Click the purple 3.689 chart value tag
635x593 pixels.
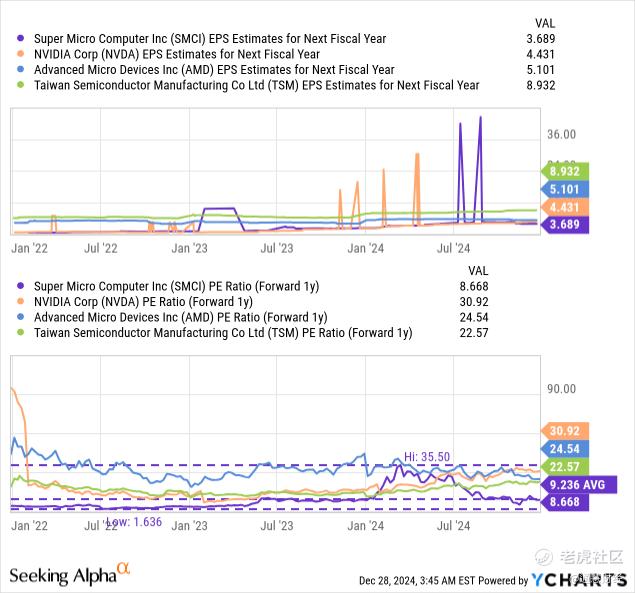click(x=565, y=224)
